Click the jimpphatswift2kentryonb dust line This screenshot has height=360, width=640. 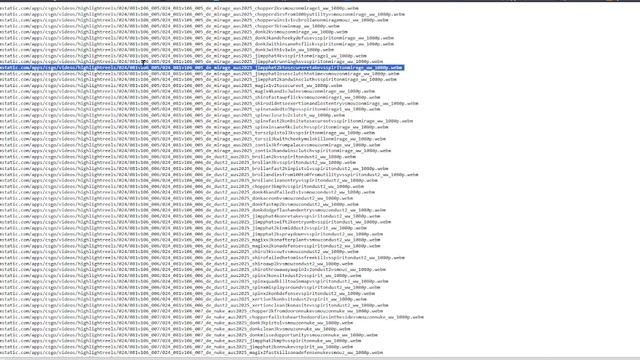click(196, 222)
